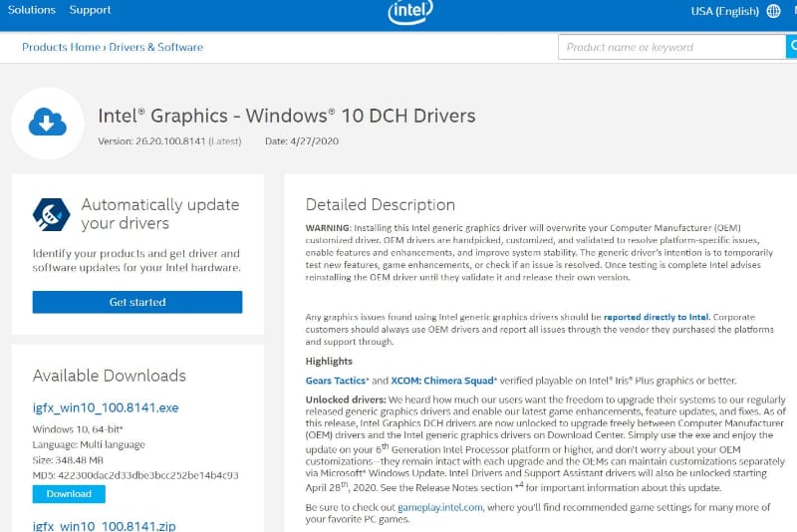Click the Date: 4/27/2020 text
Screen dimensions: 797x532
coord(302,141)
